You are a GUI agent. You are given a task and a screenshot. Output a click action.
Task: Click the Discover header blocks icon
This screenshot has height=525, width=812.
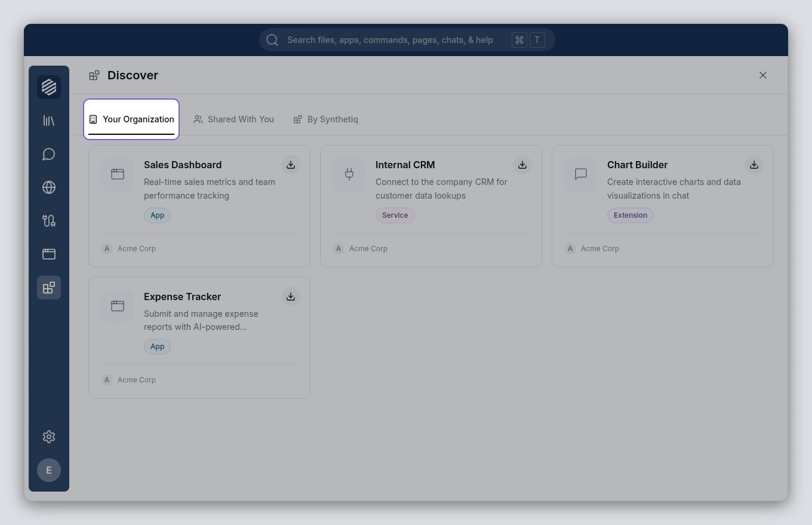[x=94, y=75]
